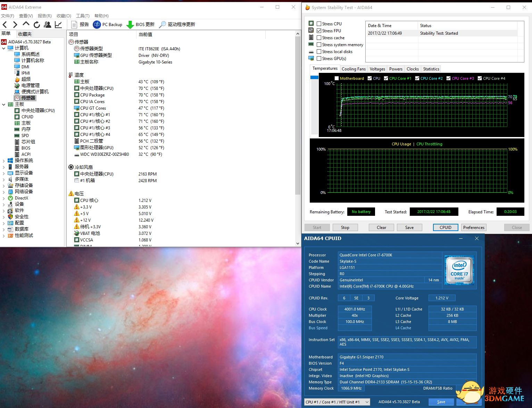532x408 pixels.
Task: Click the blue temperature graph scale slider
Action: coord(314,77)
